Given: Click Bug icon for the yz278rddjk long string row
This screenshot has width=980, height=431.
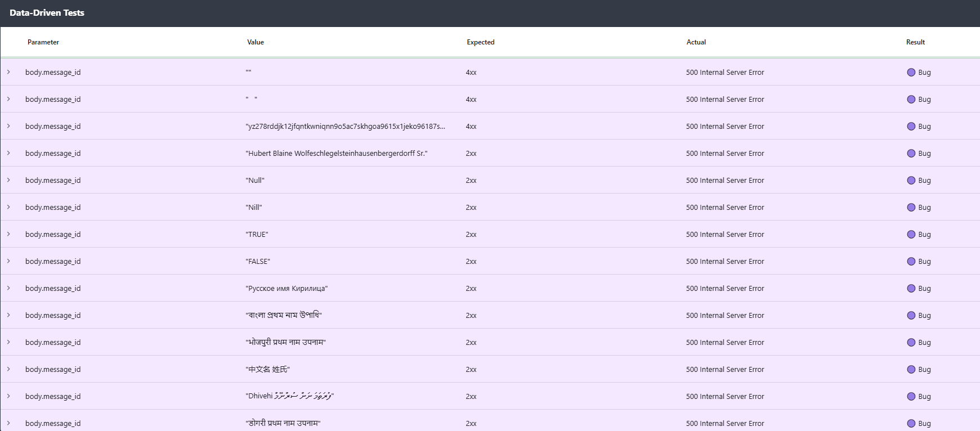Looking at the screenshot, I should click(911, 126).
